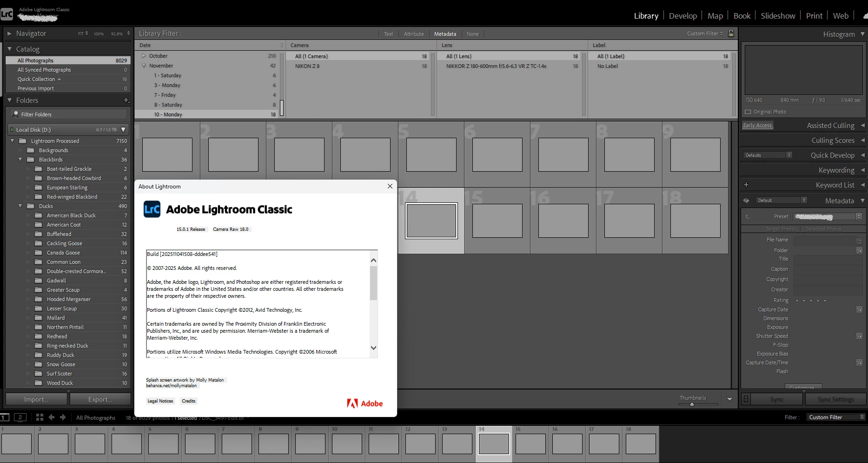The height and width of the screenshot is (463, 868).
Task: Select grid thumbnail number 14
Action: (x=431, y=221)
